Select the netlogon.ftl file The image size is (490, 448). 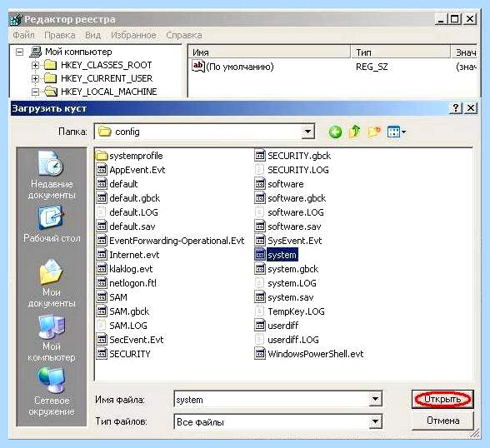point(127,283)
